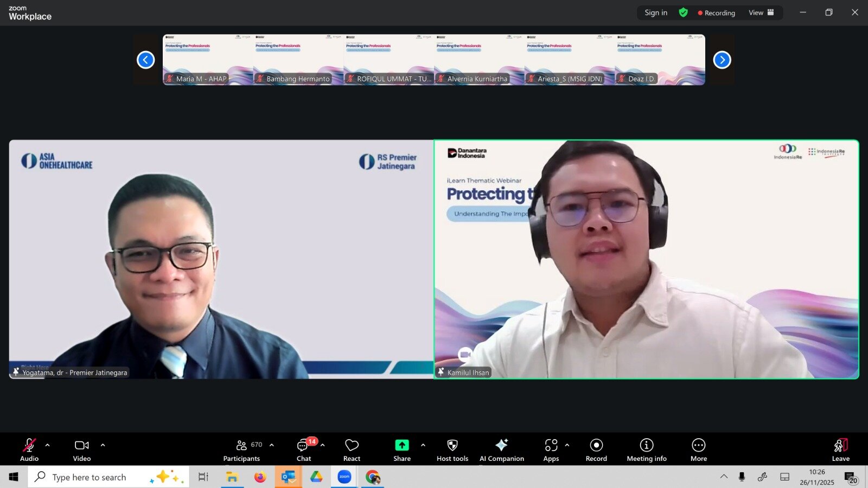Unmute the microphone Audio button
Image resolution: width=868 pixels, height=488 pixels.
point(29,450)
